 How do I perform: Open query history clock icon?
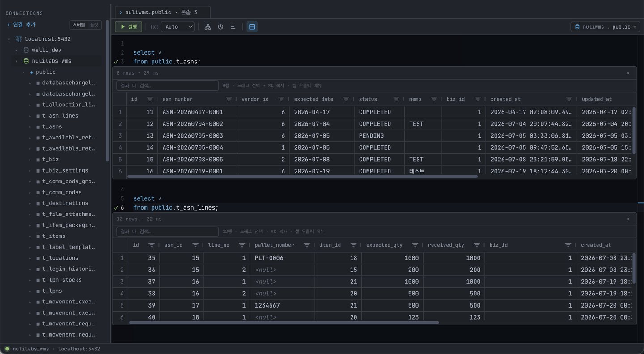(x=220, y=27)
